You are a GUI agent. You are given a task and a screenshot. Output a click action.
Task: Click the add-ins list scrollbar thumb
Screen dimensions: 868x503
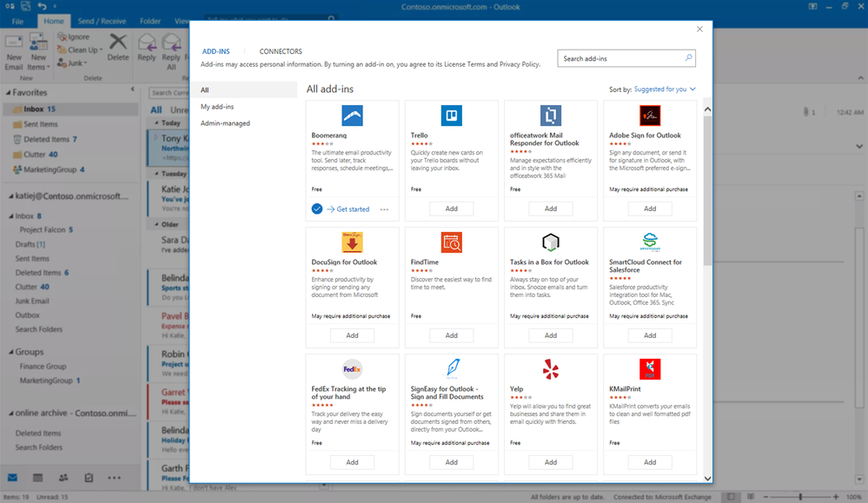[x=707, y=191]
